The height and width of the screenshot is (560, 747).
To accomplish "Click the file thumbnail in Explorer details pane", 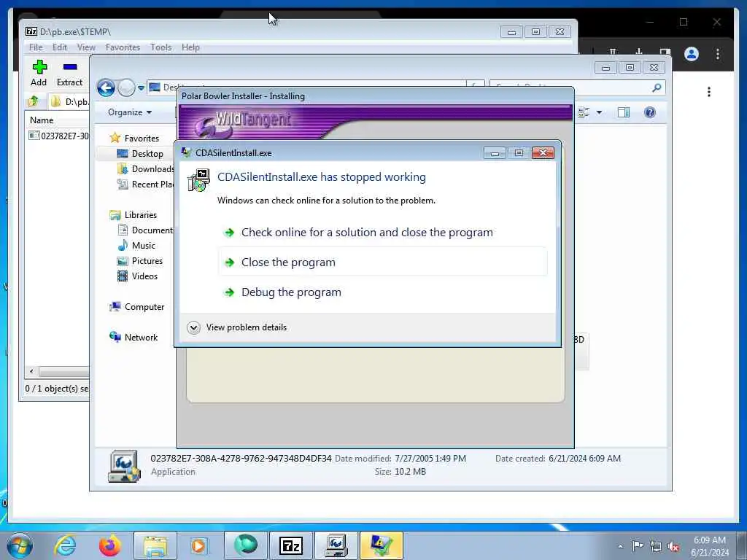I will pos(124,466).
